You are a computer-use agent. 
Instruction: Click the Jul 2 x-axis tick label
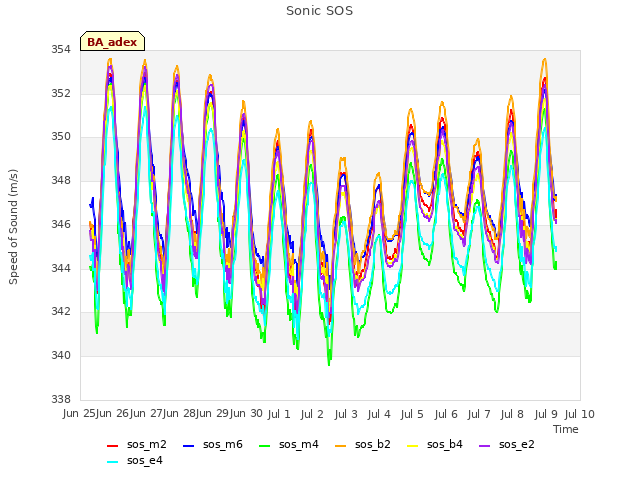(312, 414)
